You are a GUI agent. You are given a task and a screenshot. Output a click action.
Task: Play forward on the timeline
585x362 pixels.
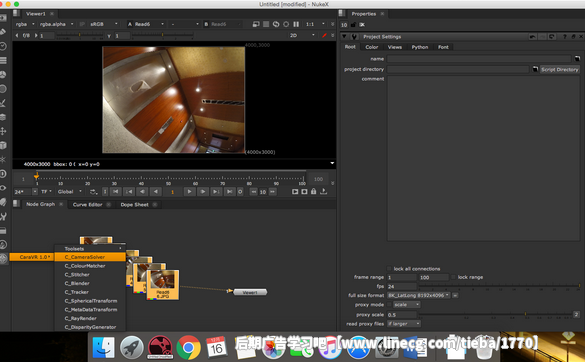(189, 191)
